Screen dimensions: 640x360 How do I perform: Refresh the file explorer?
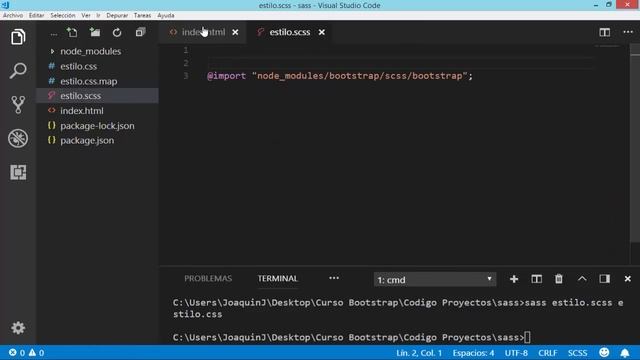(117, 32)
